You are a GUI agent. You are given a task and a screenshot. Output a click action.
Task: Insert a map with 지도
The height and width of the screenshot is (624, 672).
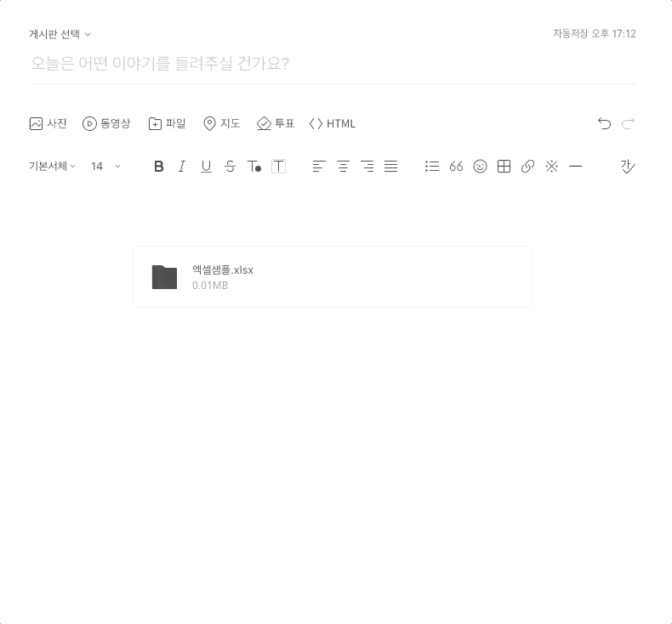coord(221,124)
